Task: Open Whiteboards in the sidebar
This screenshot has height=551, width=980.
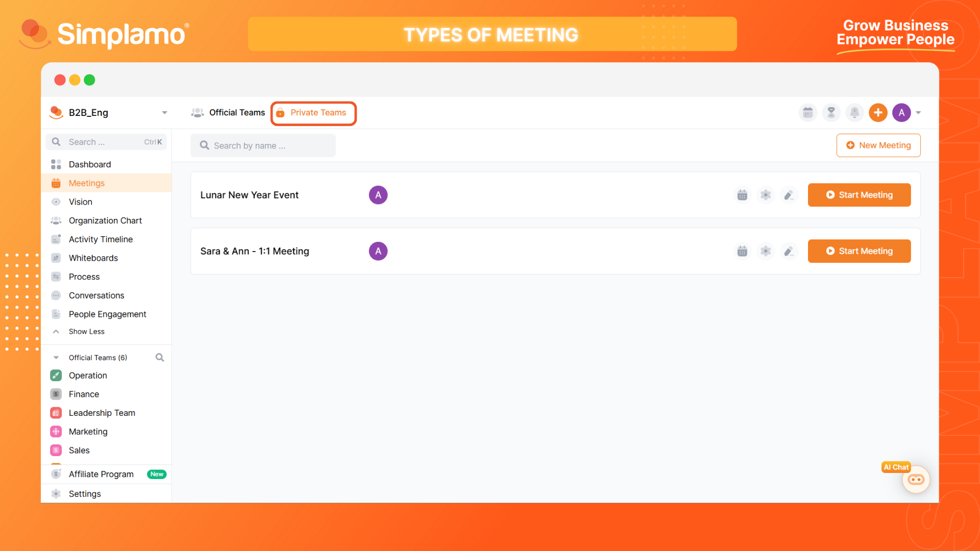Action: point(93,258)
